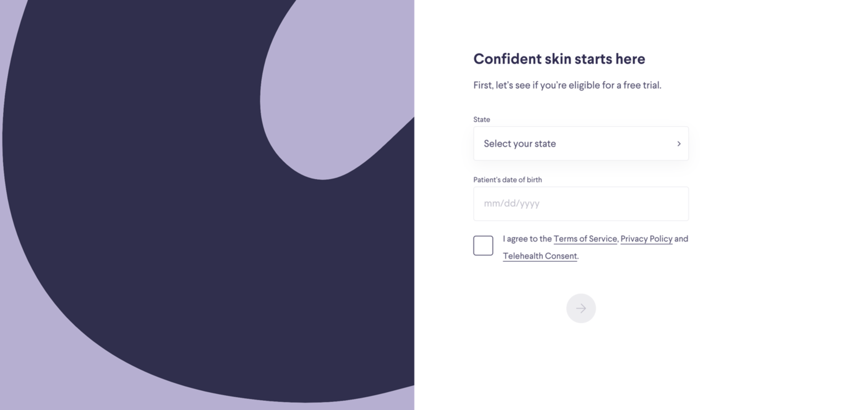The image size is (868, 410).
Task: Click the next arrow button
Action: point(581,308)
